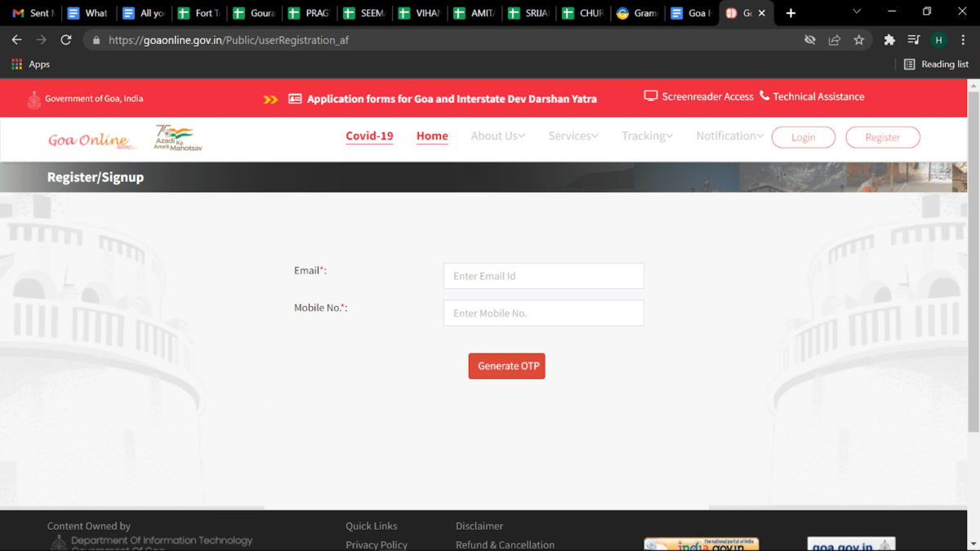980x551 pixels.
Task: Open new tab with plus button
Action: point(791,13)
